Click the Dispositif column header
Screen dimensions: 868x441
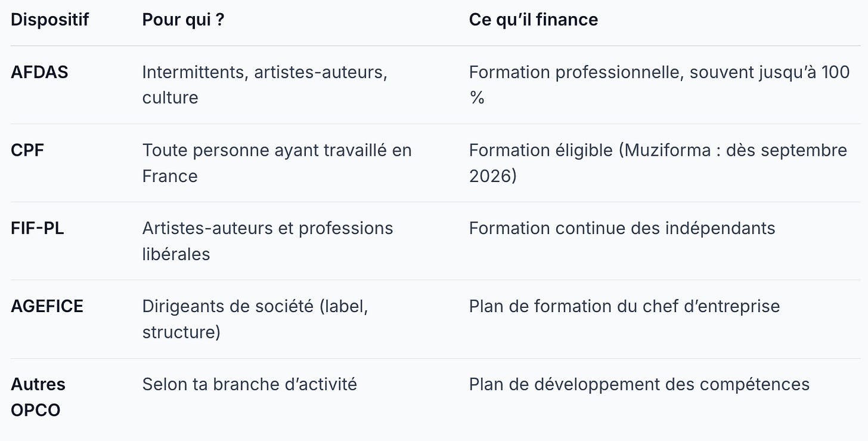pos(49,20)
